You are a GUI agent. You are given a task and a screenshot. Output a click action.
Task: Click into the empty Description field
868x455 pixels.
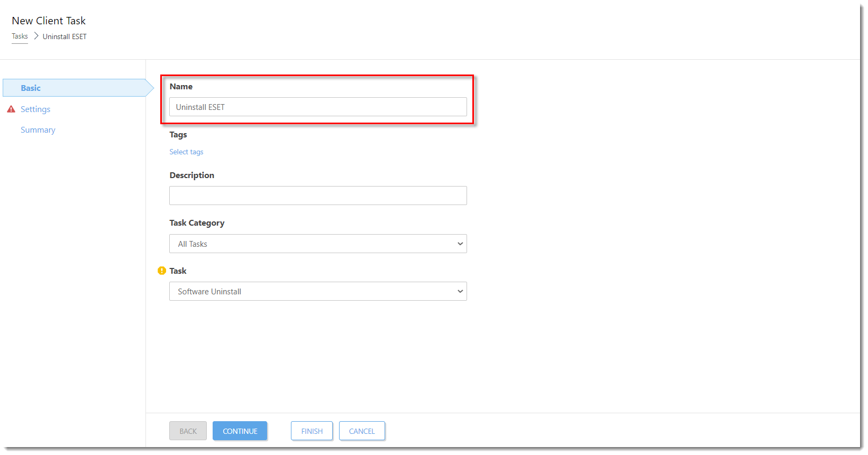click(x=318, y=196)
